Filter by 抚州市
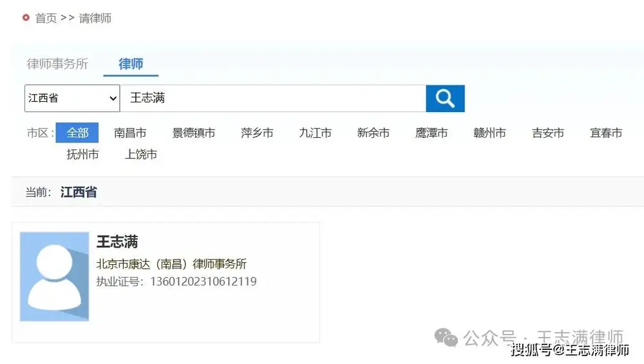This screenshot has width=644, height=364. [82, 154]
